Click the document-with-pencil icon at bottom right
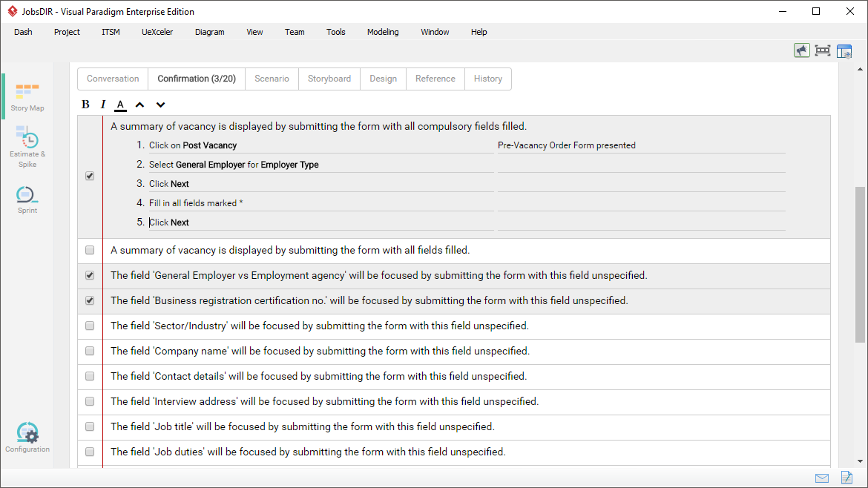The image size is (868, 488). [x=846, y=478]
